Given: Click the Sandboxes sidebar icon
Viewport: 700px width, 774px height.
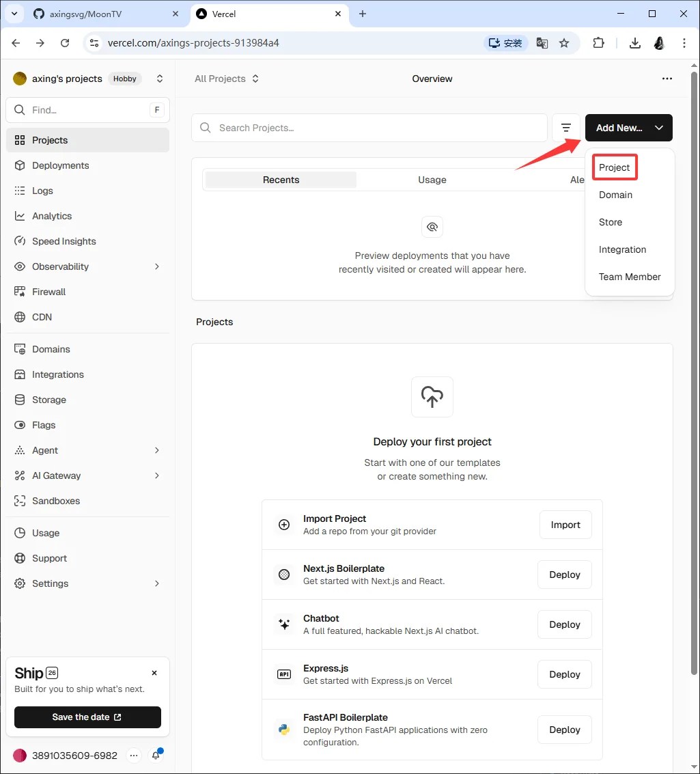Looking at the screenshot, I should tap(20, 501).
